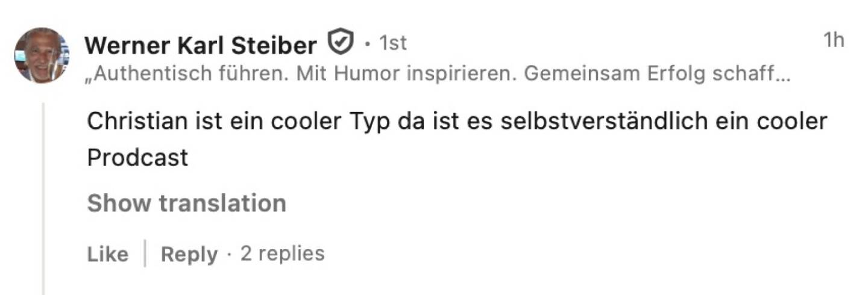
Task: Click the dot separator before 2 replies
Action: [229, 253]
